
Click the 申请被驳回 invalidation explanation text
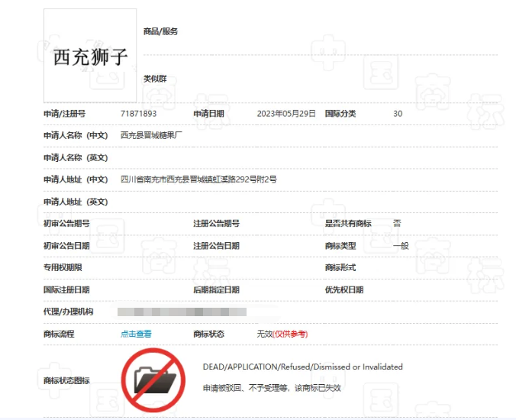[272, 388]
